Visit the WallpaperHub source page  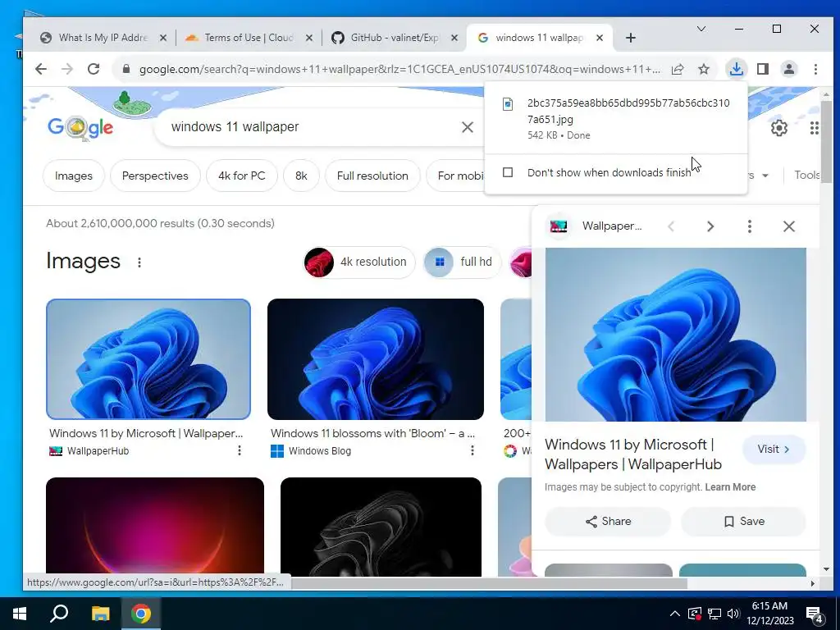coord(774,450)
